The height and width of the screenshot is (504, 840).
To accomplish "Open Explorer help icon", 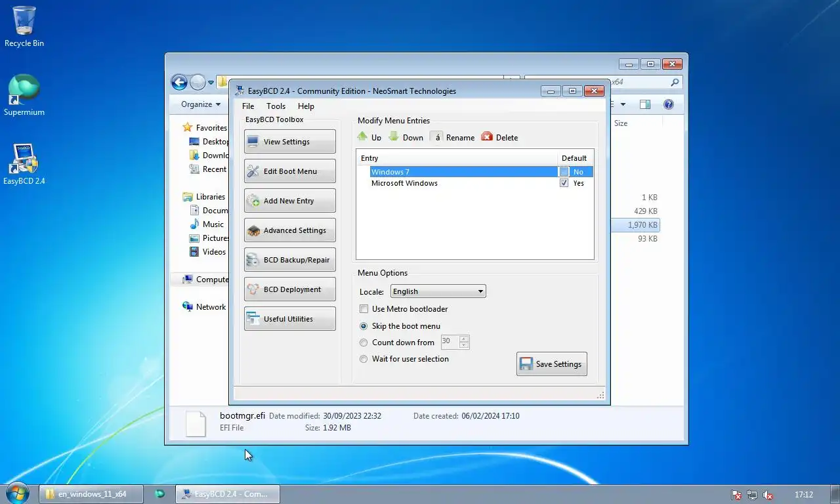I will pos(669,104).
